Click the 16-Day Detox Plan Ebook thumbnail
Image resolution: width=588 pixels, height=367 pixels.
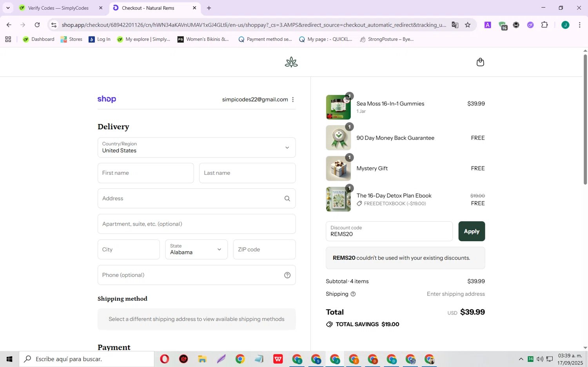pyautogui.click(x=338, y=199)
